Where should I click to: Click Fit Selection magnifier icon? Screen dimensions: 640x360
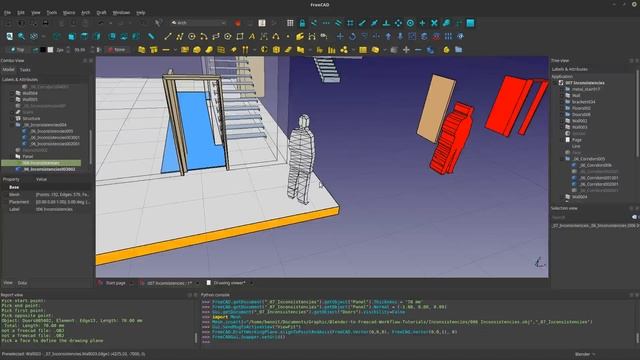(21, 36)
